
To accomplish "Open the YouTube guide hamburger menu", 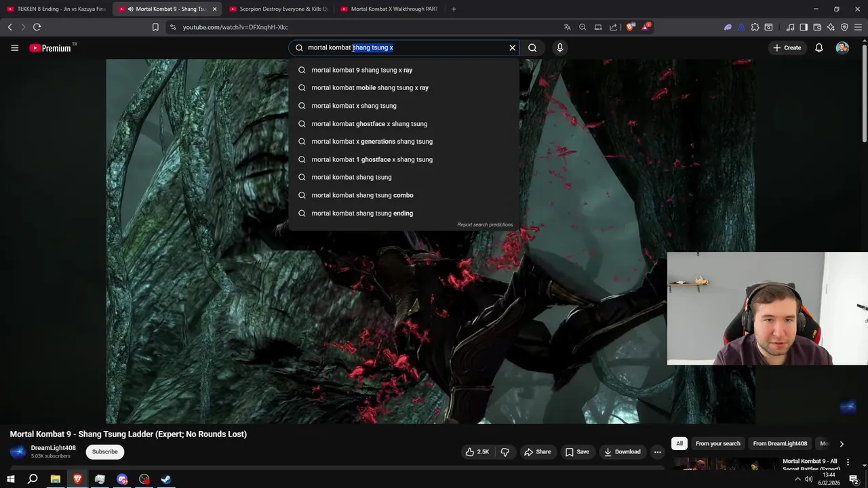I will (14, 47).
